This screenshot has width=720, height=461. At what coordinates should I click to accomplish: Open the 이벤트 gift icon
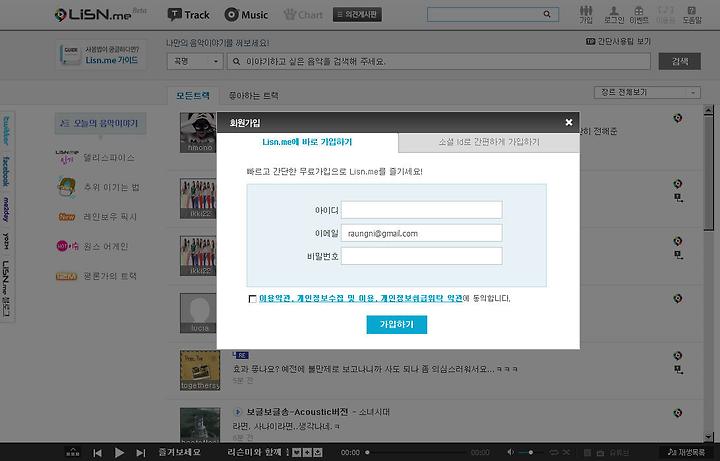(x=639, y=15)
